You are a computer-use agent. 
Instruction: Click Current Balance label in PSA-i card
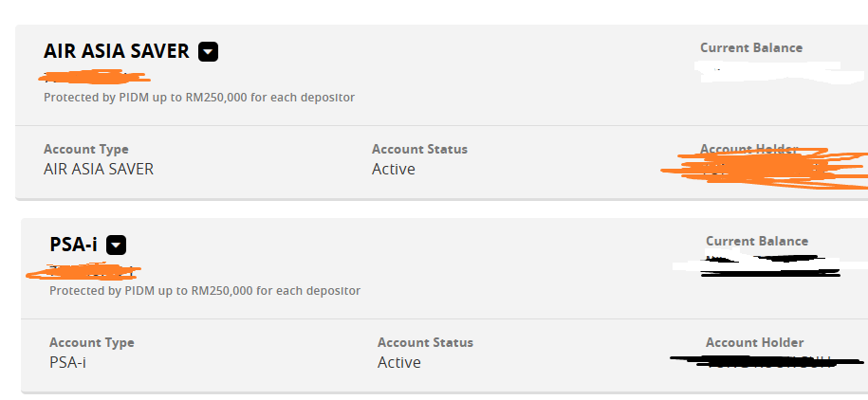tap(757, 241)
